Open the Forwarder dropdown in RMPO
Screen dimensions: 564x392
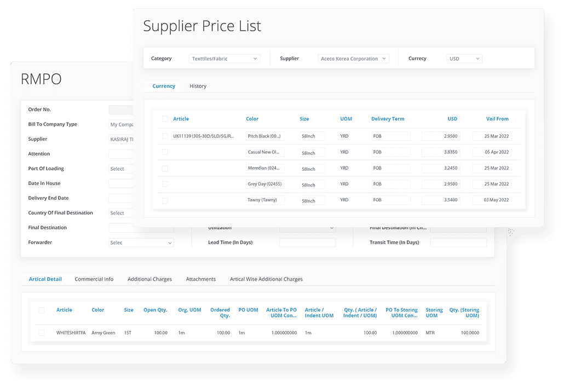pyautogui.click(x=141, y=243)
